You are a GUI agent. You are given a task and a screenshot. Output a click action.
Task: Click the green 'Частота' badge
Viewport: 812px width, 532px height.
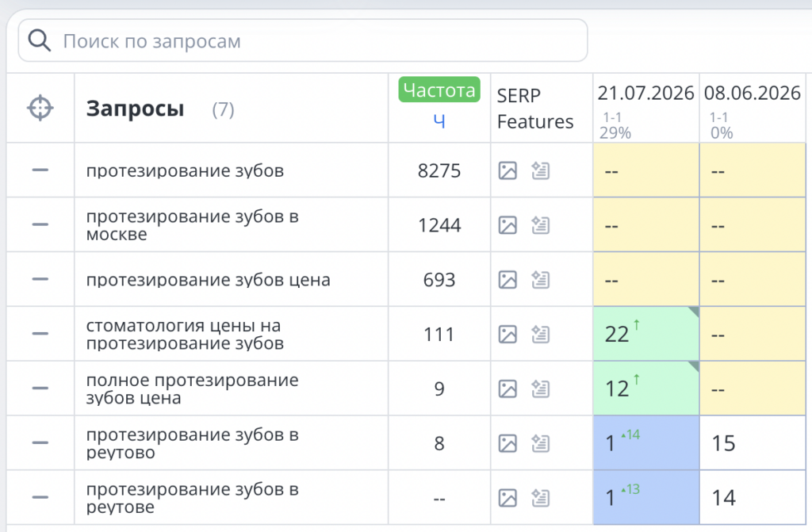tap(439, 90)
